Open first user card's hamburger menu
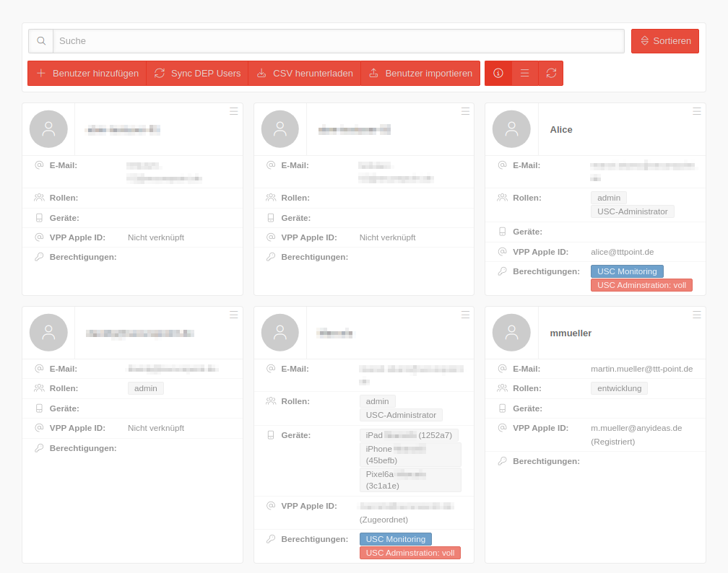 point(234,111)
